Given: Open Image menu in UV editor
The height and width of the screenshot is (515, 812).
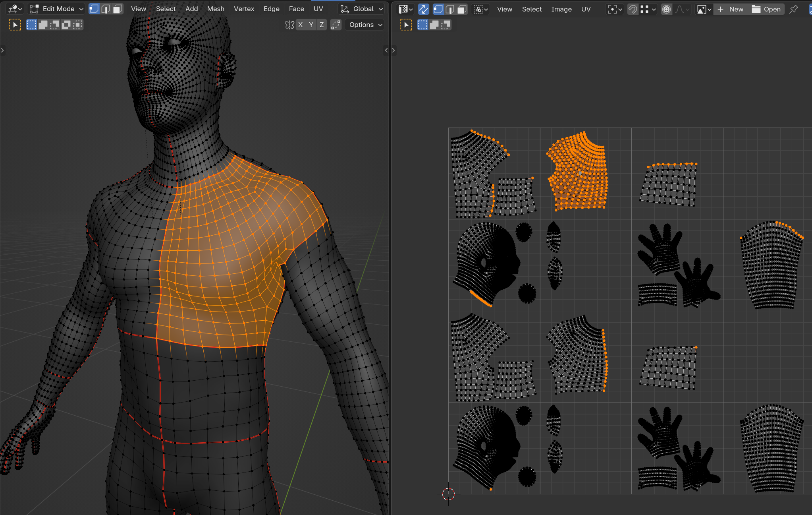Looking at the screenshot, I should point(561,9).
